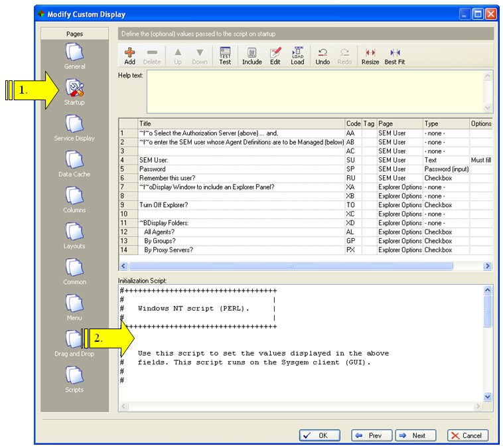Run the Test toolbar button

[225, 56]
